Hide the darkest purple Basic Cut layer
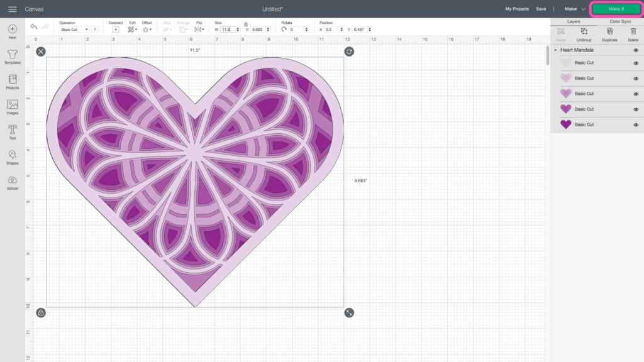This screenshot has width=644, height=362. [x=636, y=125]
